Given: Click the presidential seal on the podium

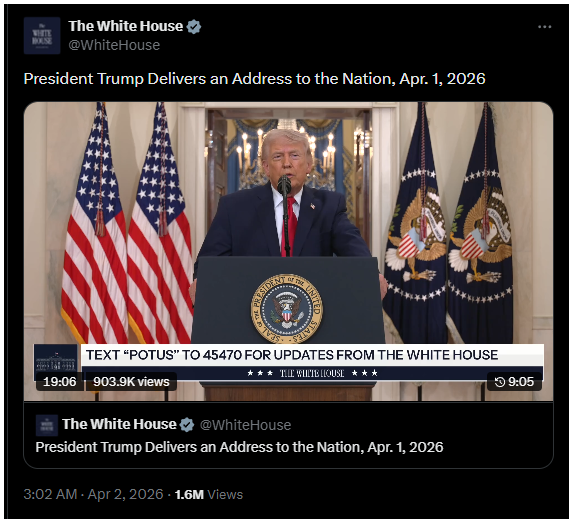Looking at the screenshot, I should click(x=287, y=309).
